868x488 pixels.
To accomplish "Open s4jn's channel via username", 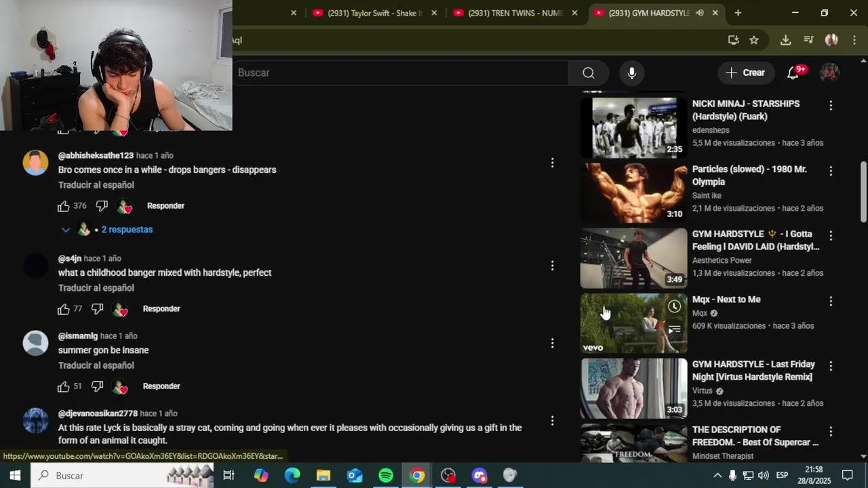I will [x=69, y=259].
